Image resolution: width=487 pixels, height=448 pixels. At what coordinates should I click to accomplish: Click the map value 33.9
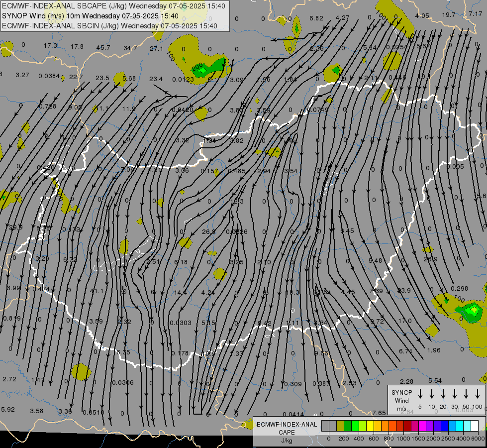coord(404,290)
